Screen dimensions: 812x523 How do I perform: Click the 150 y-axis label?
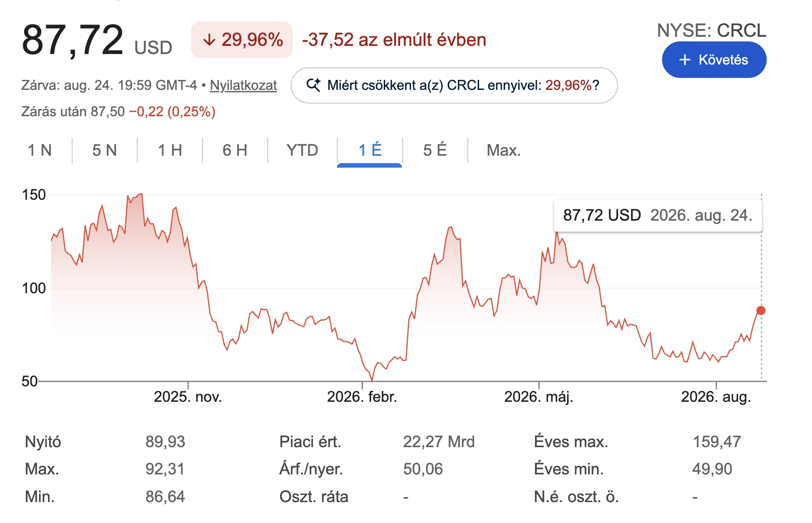(x=34, y=195)
